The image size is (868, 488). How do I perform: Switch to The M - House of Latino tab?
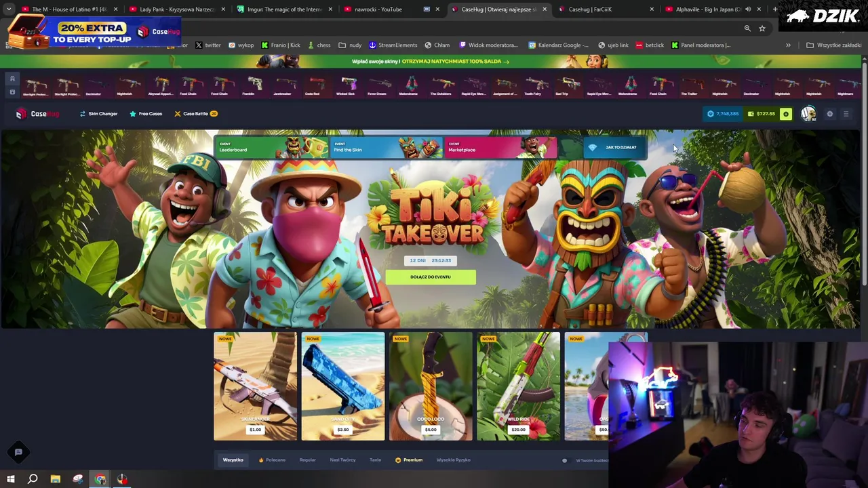tap(68, 9)
